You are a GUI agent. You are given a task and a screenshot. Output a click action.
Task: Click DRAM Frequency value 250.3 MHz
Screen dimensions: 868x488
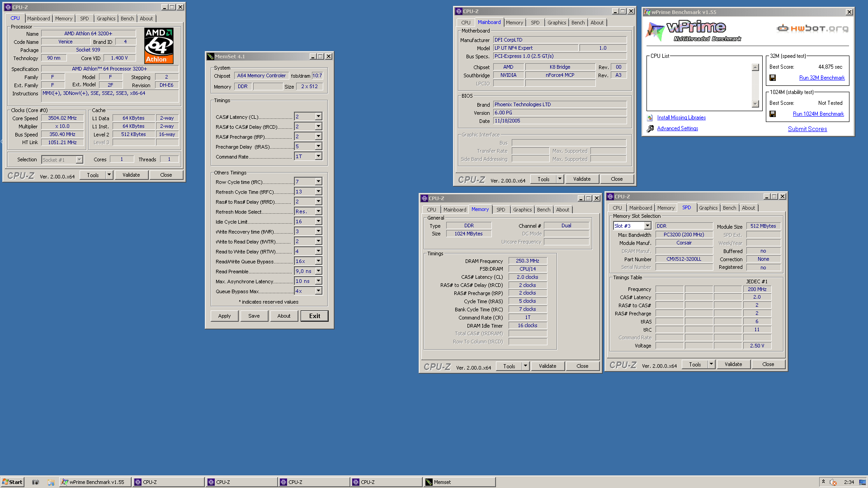pyautogui.click(x=528, y=261)
